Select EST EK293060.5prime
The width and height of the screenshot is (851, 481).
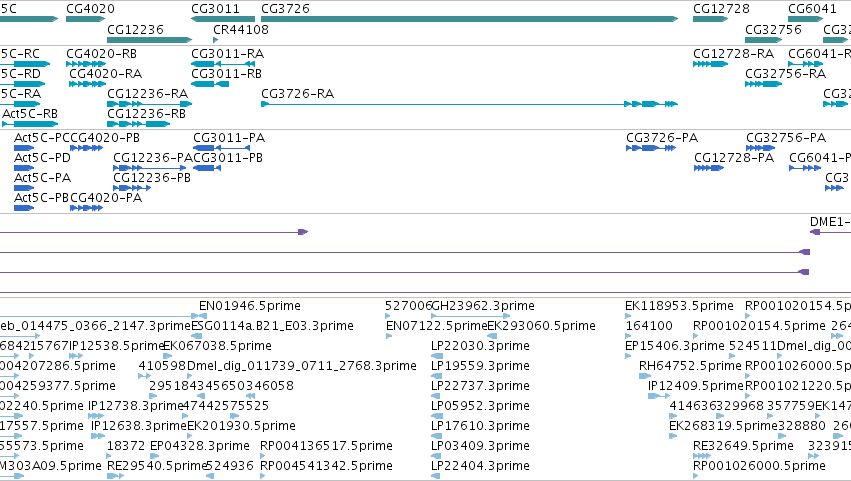tap(542, 326)
